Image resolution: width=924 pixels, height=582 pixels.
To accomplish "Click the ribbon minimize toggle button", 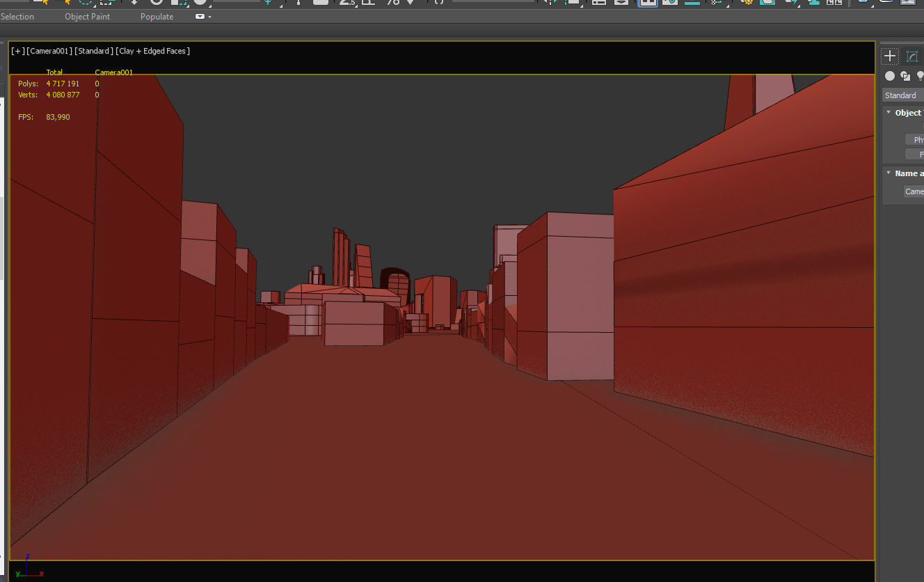I will 200,17.
